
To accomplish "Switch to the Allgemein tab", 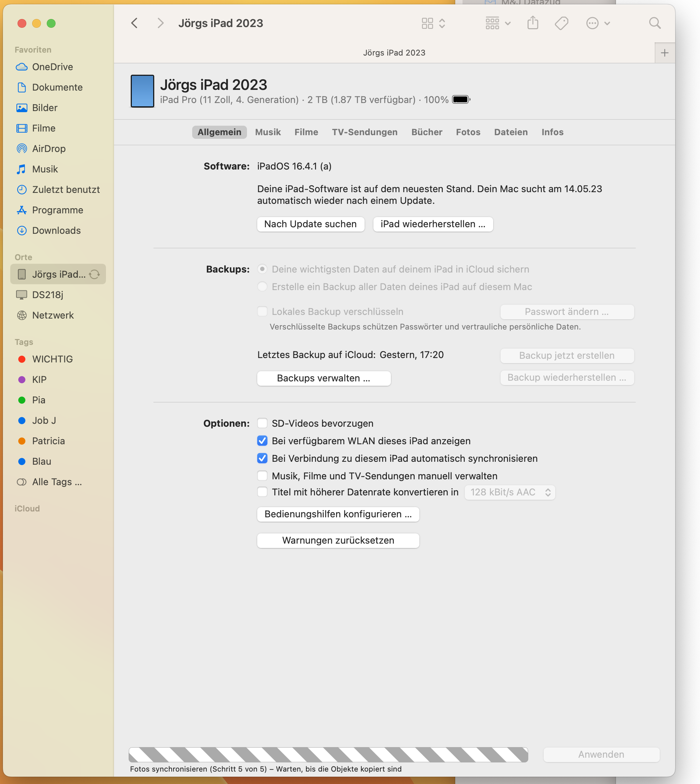I will [x=219, y=132].
